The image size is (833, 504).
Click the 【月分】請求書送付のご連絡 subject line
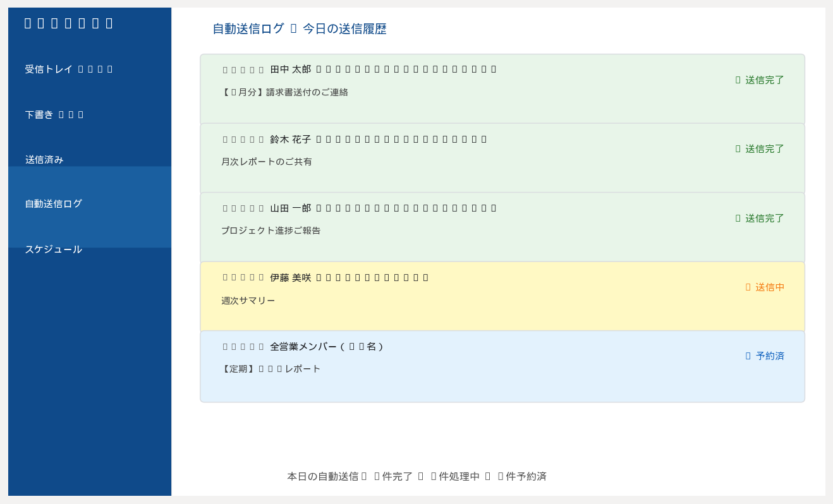286,92
